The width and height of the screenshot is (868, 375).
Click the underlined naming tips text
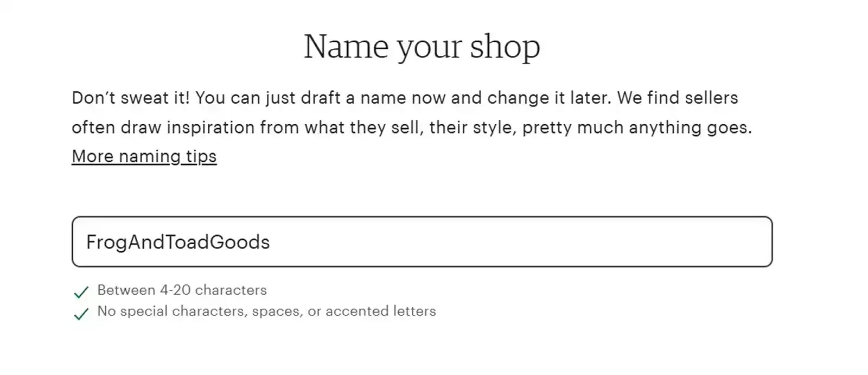[144, 156]
